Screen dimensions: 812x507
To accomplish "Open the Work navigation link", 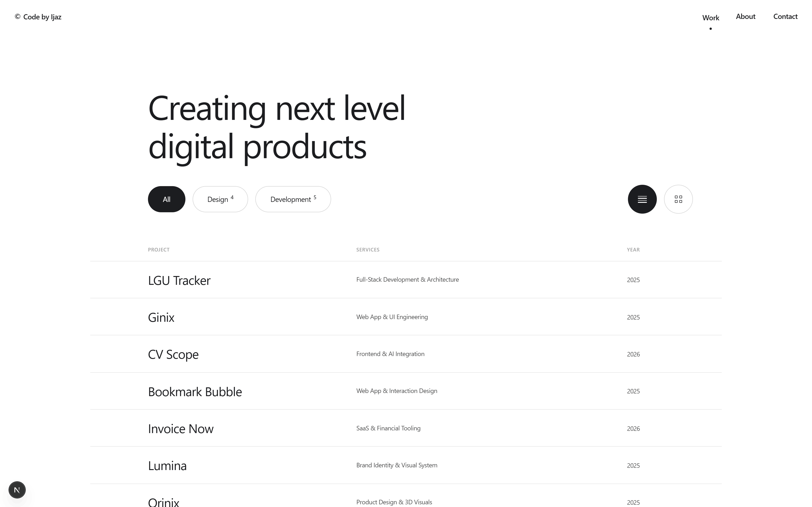I will 710,18.
